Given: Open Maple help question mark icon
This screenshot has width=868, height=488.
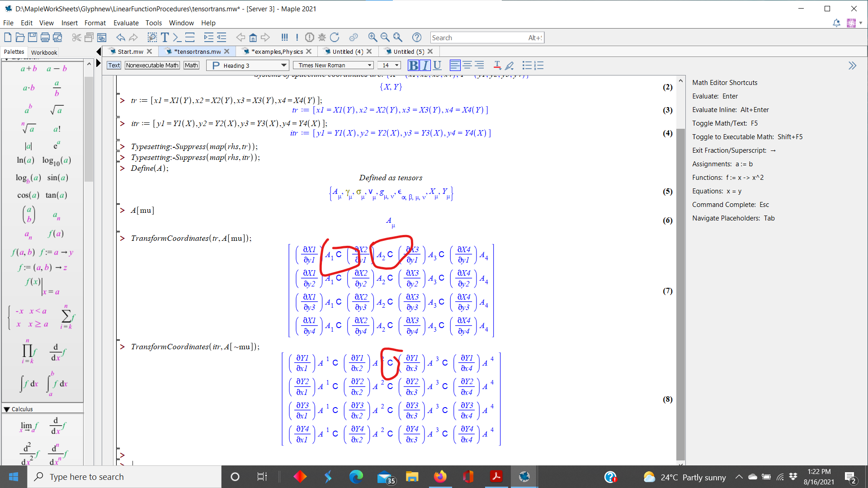Looking at the screenshot, I should [x=417, y=38].
